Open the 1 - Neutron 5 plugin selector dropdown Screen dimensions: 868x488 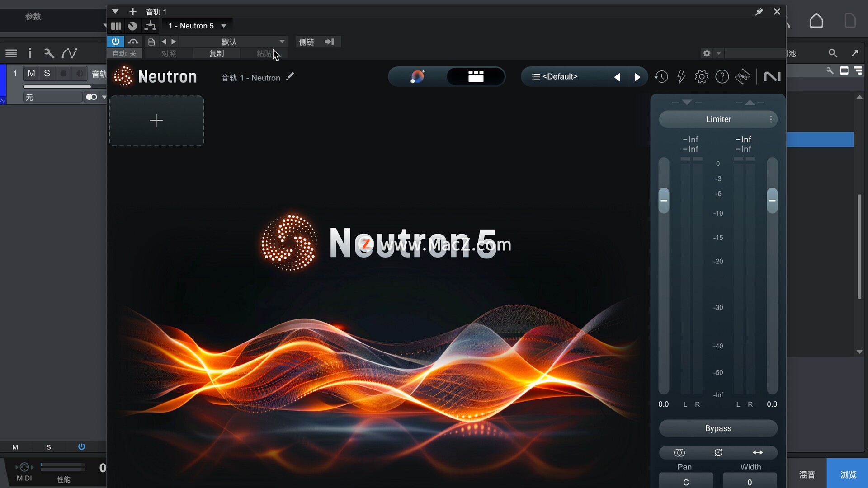pos(197,26)
